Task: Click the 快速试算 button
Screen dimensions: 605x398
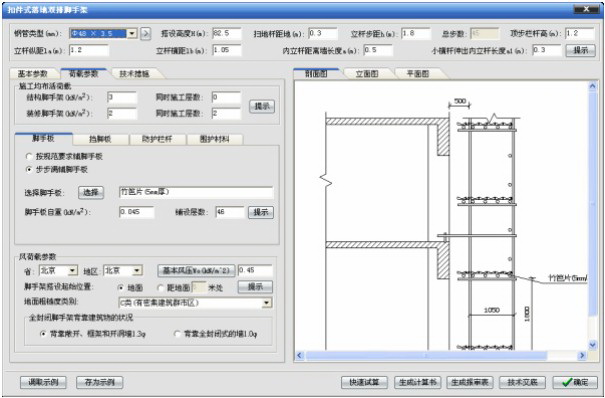Action: point(365,383)
